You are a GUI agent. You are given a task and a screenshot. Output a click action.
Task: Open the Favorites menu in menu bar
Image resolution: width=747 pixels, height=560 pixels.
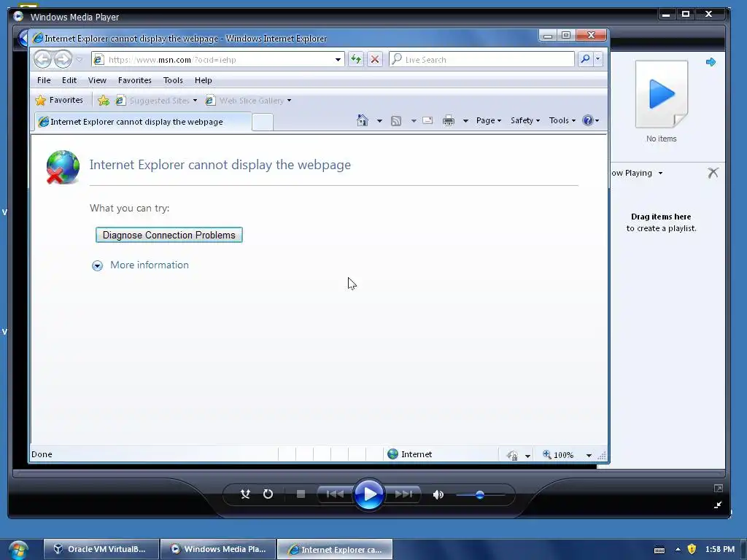(135, 80)
